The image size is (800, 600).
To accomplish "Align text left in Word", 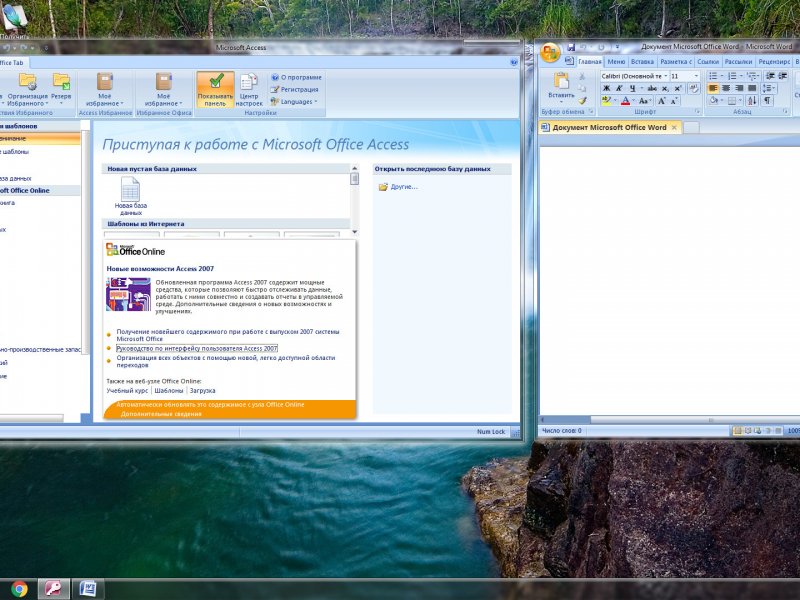I will 713,88.
